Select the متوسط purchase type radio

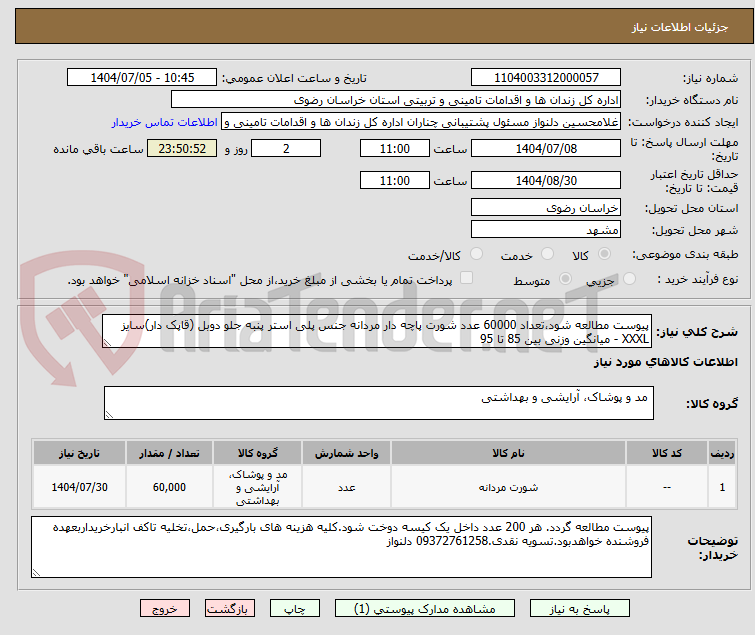(565, 279)
